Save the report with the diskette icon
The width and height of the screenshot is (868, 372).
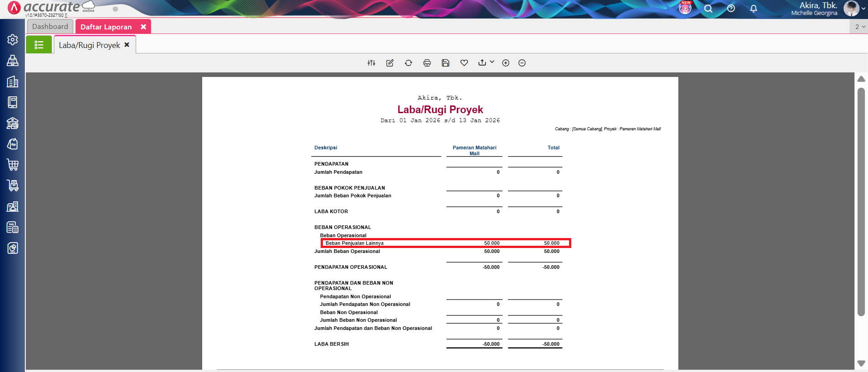pyautogui.click(x=446, y=63)
